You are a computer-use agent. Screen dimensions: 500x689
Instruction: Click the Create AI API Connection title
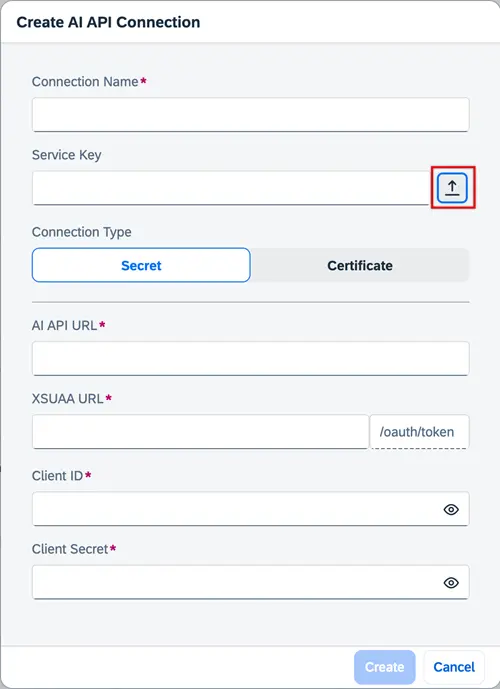pyautogui.click(x=108, y=22)
